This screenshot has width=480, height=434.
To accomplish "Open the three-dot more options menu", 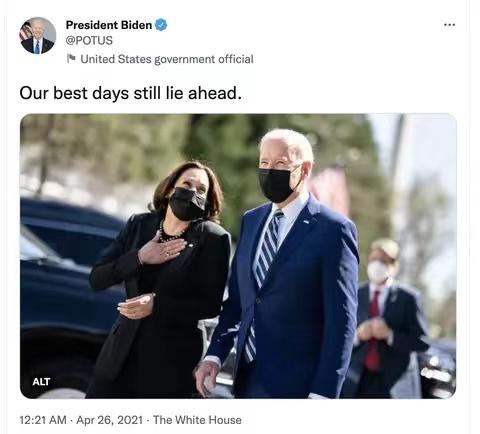I will 449,25.
